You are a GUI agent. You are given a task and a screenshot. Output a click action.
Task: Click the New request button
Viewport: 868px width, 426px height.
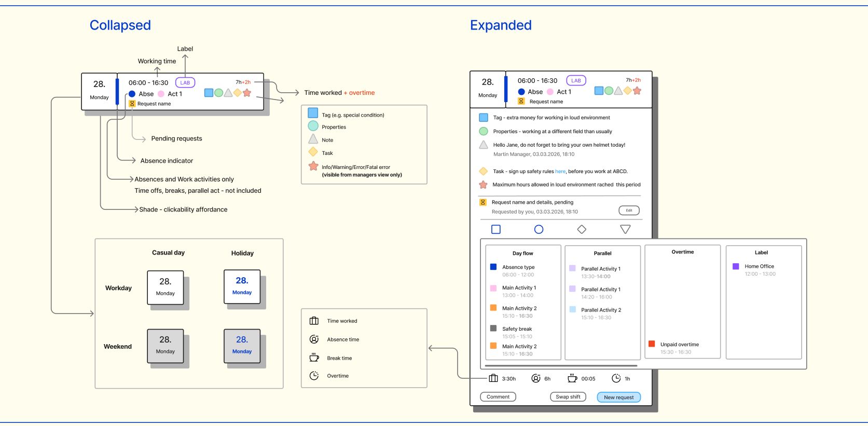point(618,397)
